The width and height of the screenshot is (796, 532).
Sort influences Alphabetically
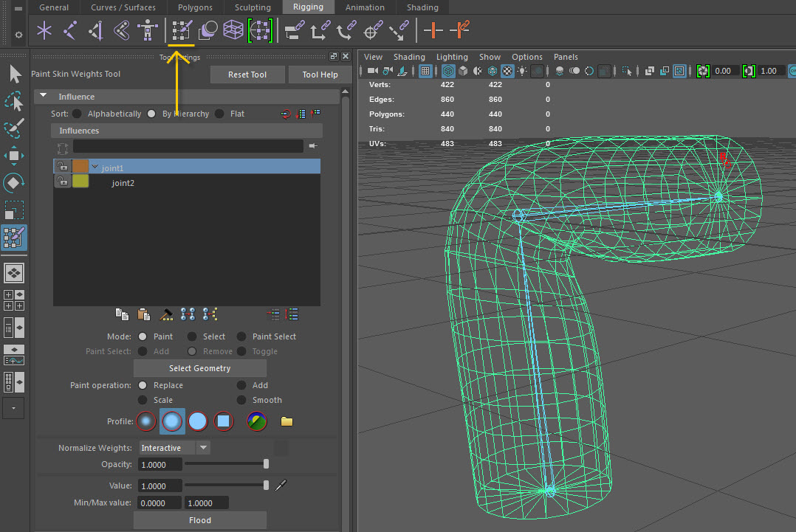pyautogui.click(x=78, y=113)
